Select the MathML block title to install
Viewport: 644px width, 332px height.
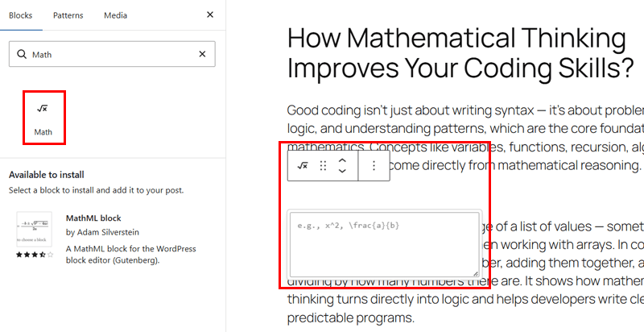coord(93,218)
